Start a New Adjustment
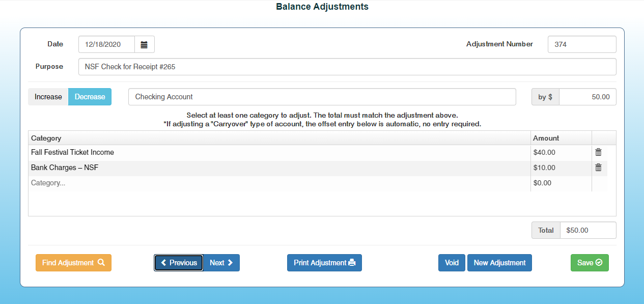The image size is (644, 304). pos(499,263)
